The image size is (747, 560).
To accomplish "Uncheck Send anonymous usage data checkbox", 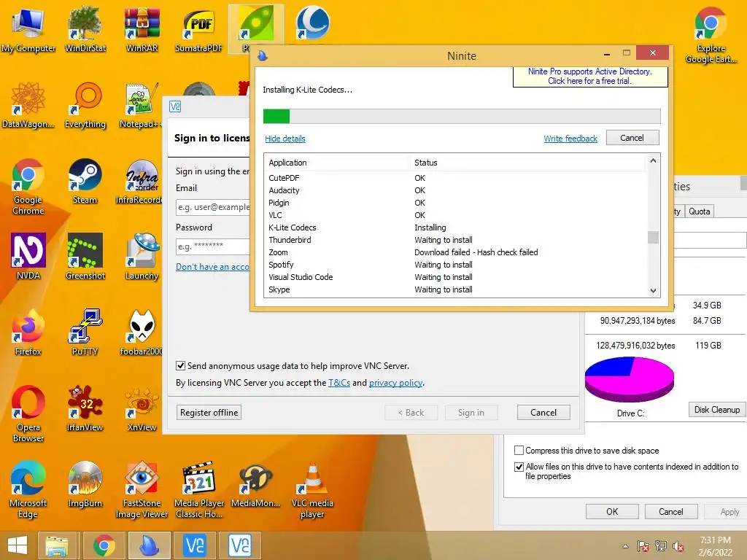I will (181, 366).
